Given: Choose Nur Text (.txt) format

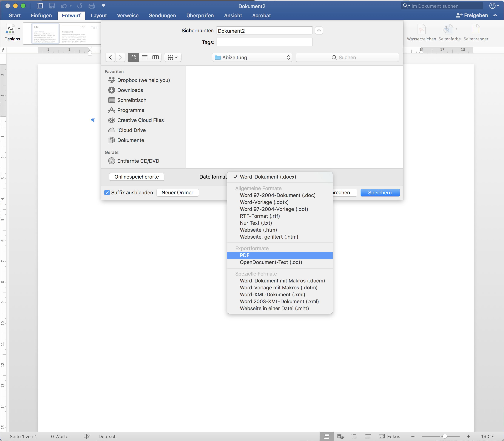Looking at the screenshot, I should [x=280, y=223].
